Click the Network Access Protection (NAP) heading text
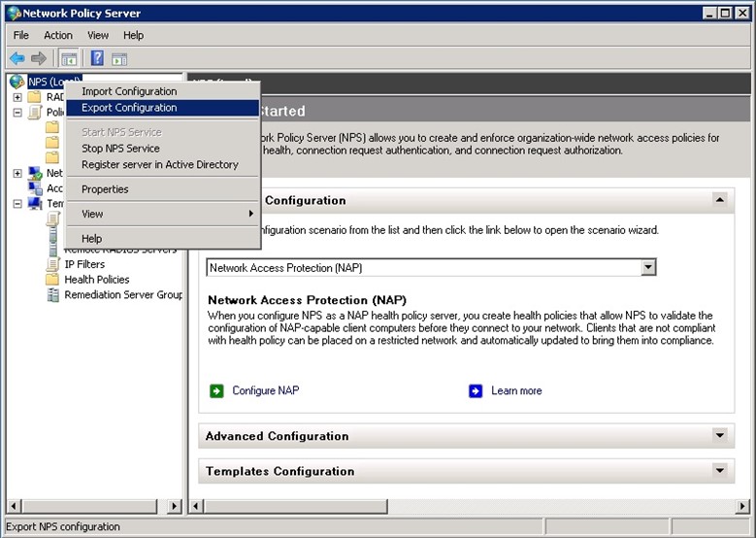Viewport: 756px width, 538px height. tap(307, 300)
